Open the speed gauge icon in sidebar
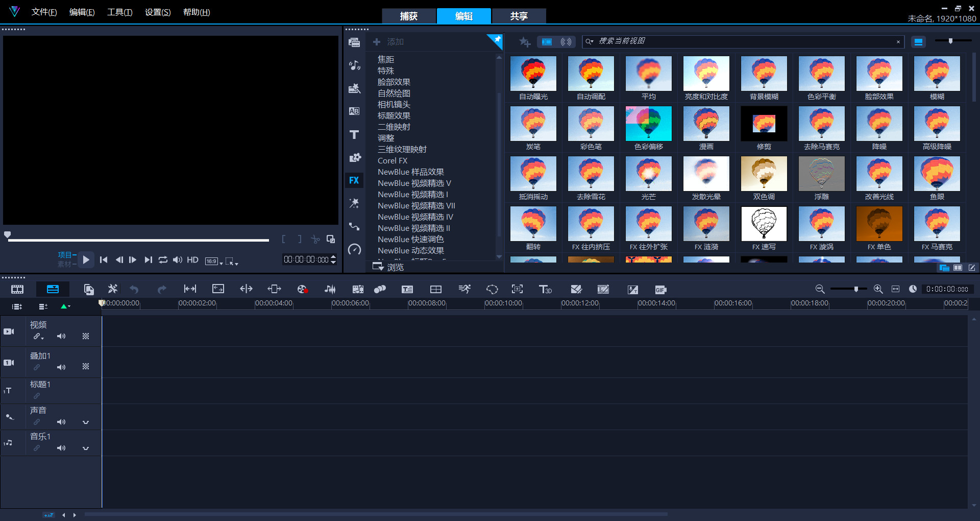Viewport: 980px width, 521px height. 354,249
